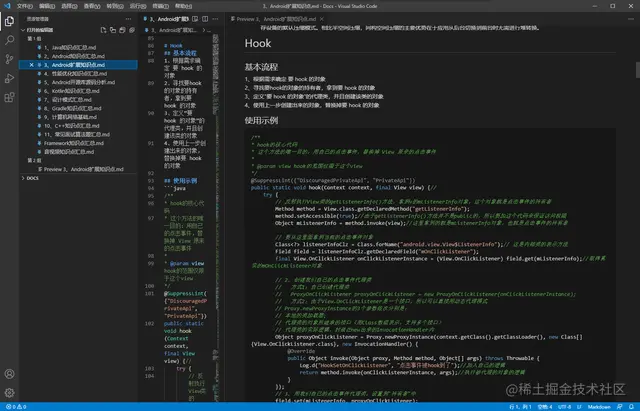
Task: Open the Run and Debug view
Action: click(9, 78)
